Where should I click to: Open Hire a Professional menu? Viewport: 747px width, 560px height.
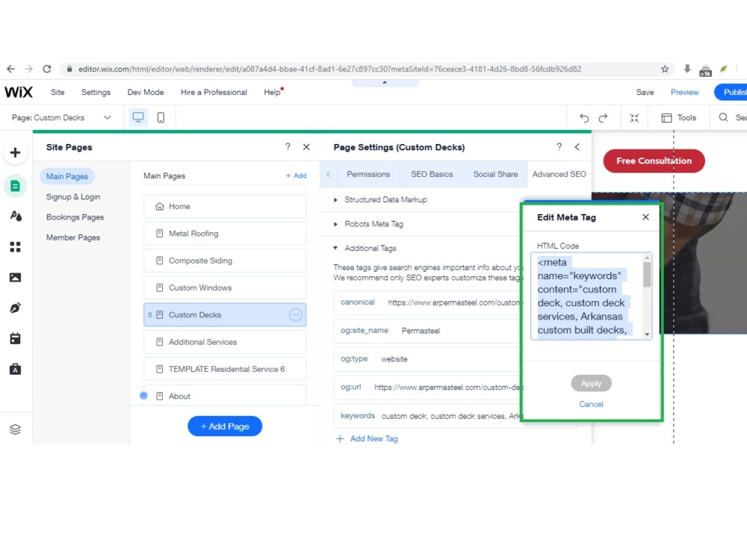coord(214,92)
